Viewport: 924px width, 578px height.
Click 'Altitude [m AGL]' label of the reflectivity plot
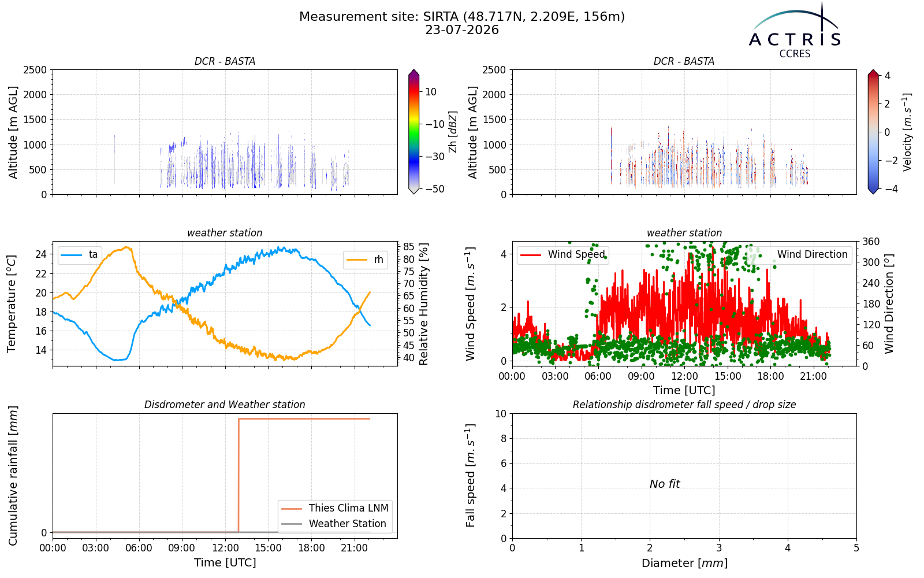[13, 132]
